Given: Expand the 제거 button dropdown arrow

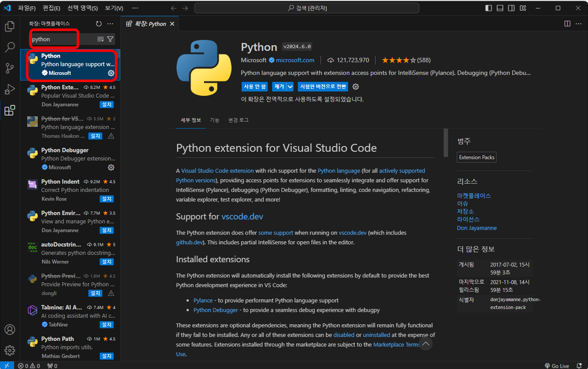Looking at the screenshot, I should pos(290,87).
